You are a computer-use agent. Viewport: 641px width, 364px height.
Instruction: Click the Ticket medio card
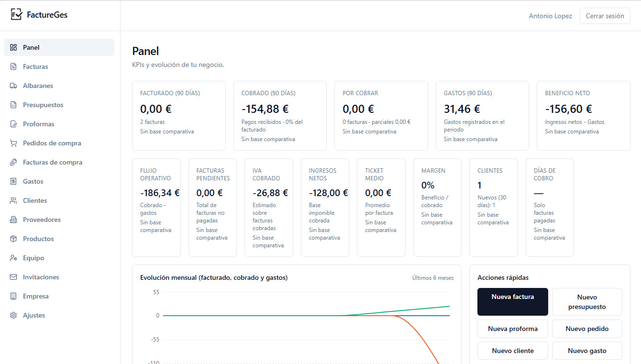[x=381, y=208]
